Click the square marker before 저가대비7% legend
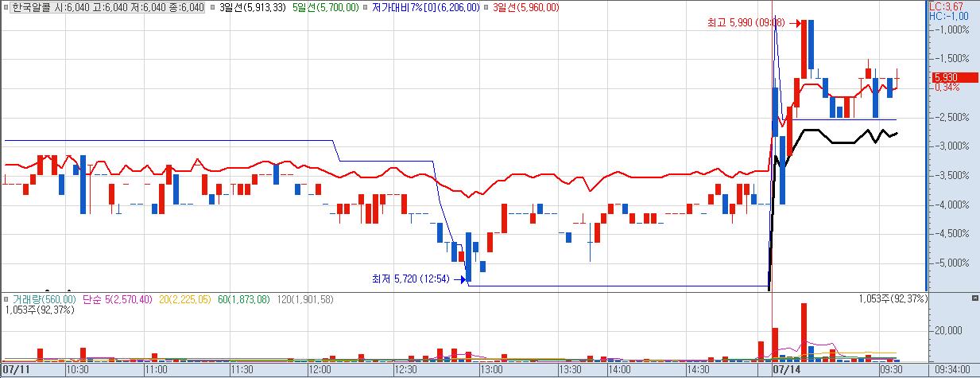Screen dimensions: 980x378 tap(366, 7)
